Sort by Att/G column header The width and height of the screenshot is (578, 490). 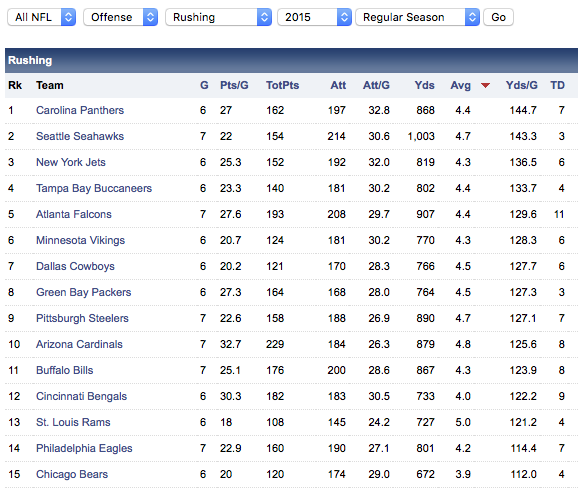coord(376,86)
